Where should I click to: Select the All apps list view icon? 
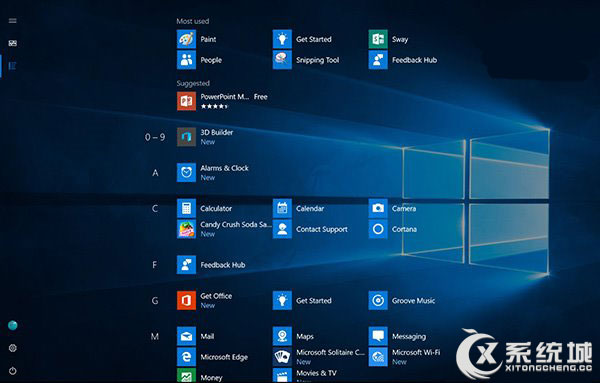pos(13,66)
